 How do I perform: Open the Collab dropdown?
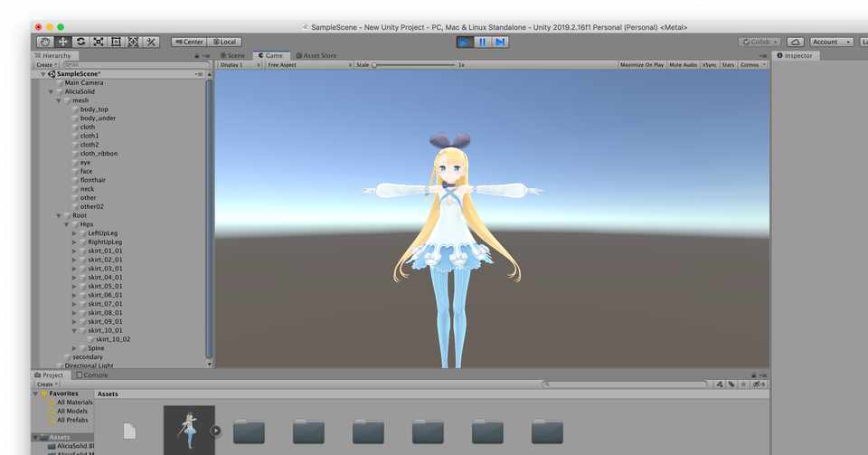[x=759, y=43]
